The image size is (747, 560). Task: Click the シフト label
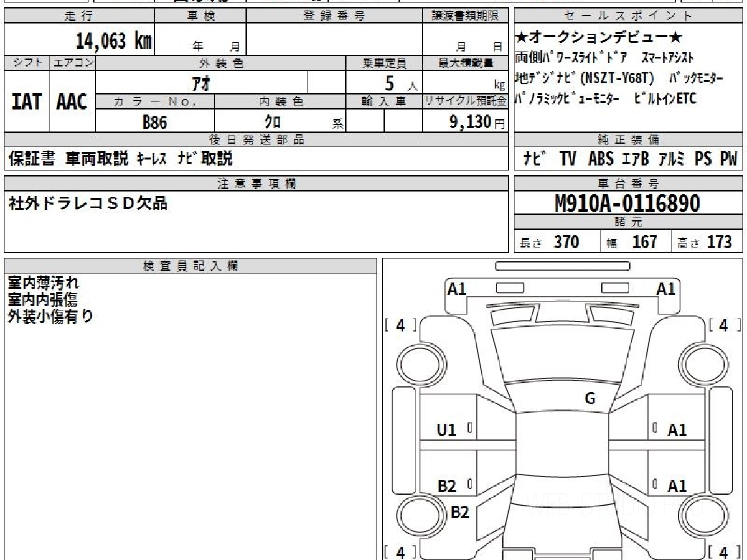[x=27, y=63]
